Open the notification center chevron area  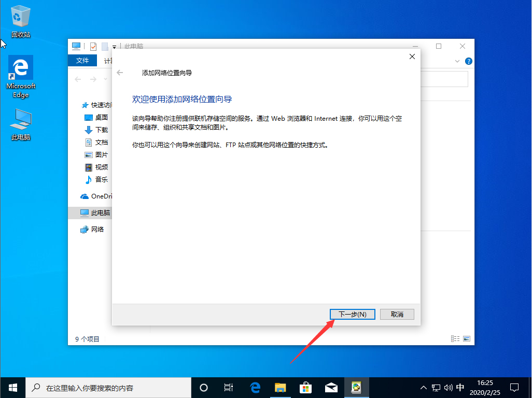pos(514,387)
